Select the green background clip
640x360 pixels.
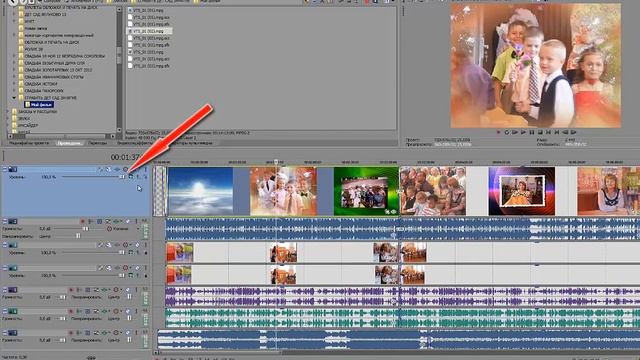366,191
